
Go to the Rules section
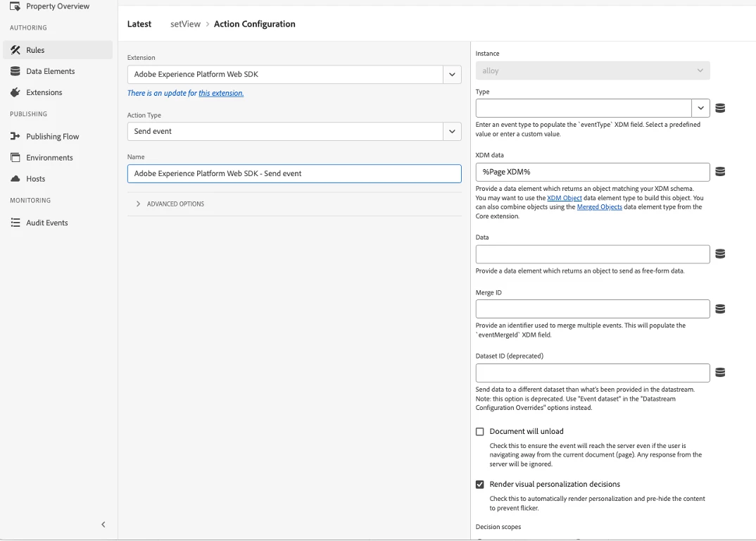coord(58,50)
